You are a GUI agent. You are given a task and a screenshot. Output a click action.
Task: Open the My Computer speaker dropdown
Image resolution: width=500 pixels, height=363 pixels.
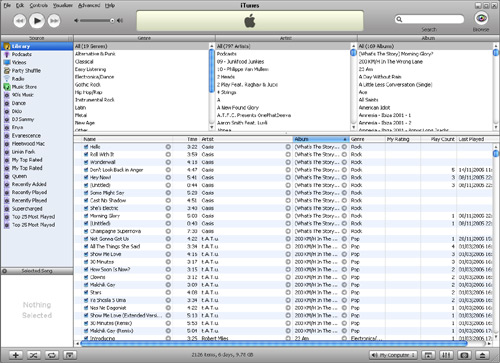point(393,355)
